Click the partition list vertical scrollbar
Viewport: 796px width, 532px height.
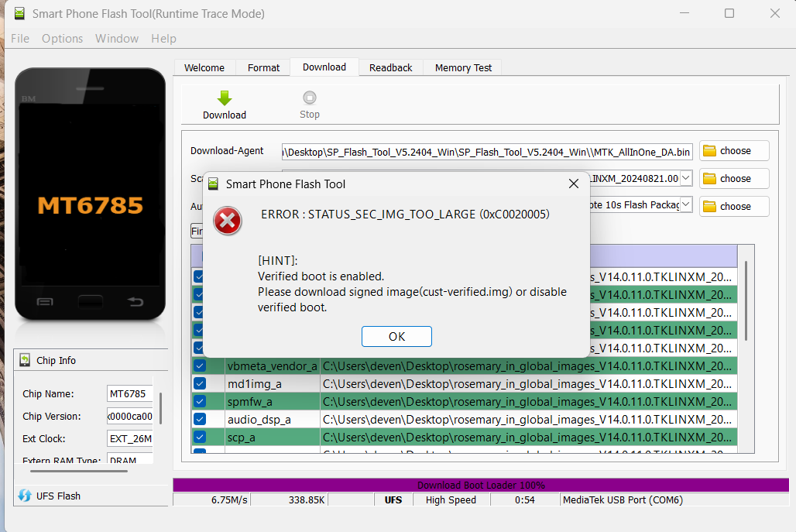(x=746, y=300)
